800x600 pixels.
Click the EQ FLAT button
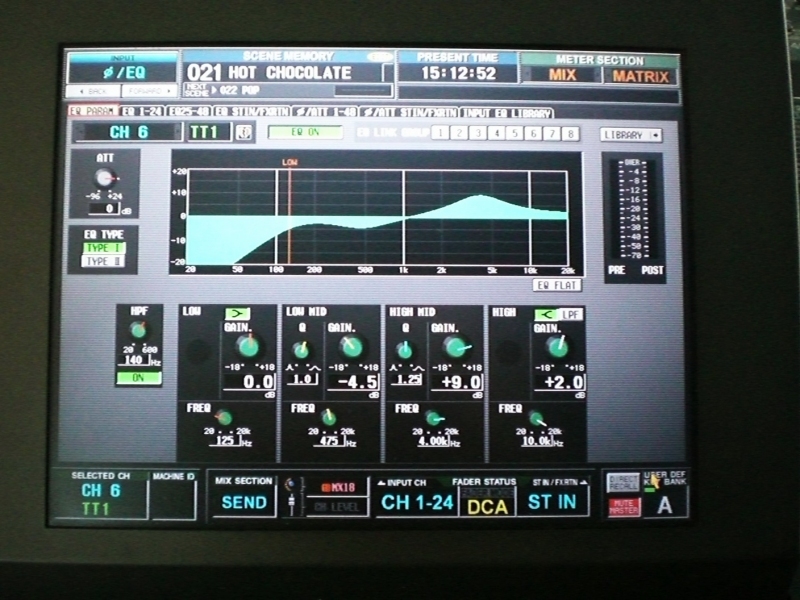[x=557, y=285]
